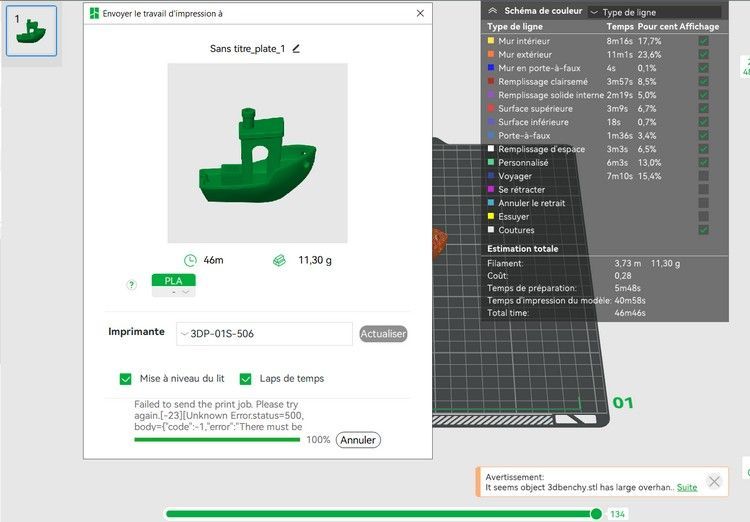Image resolution: width=750 pixels, height=522 pixels.
Task: Hide Mur extérieur line display
Action: tap(703, 55)
